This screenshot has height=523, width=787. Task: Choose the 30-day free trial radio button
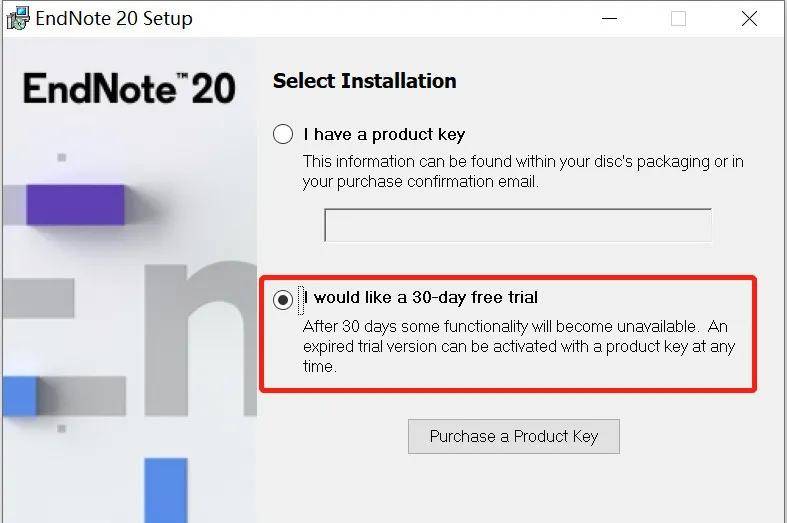pos(283,298)
